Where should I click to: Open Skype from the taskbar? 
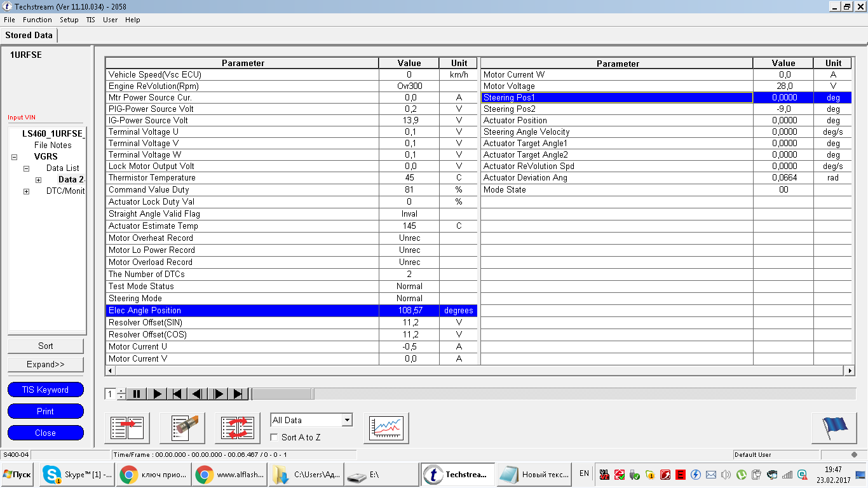tap(78, 474)
